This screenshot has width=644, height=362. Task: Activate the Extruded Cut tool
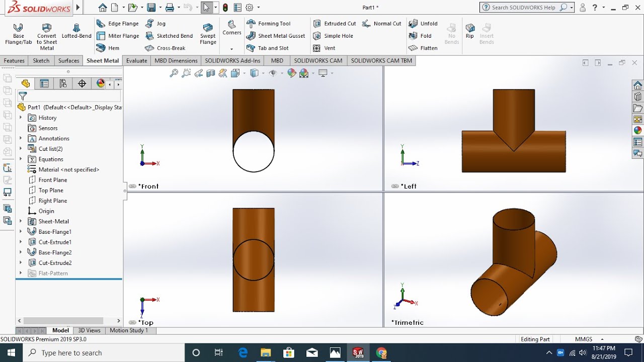pyautogui.click(x=335, y=24)
